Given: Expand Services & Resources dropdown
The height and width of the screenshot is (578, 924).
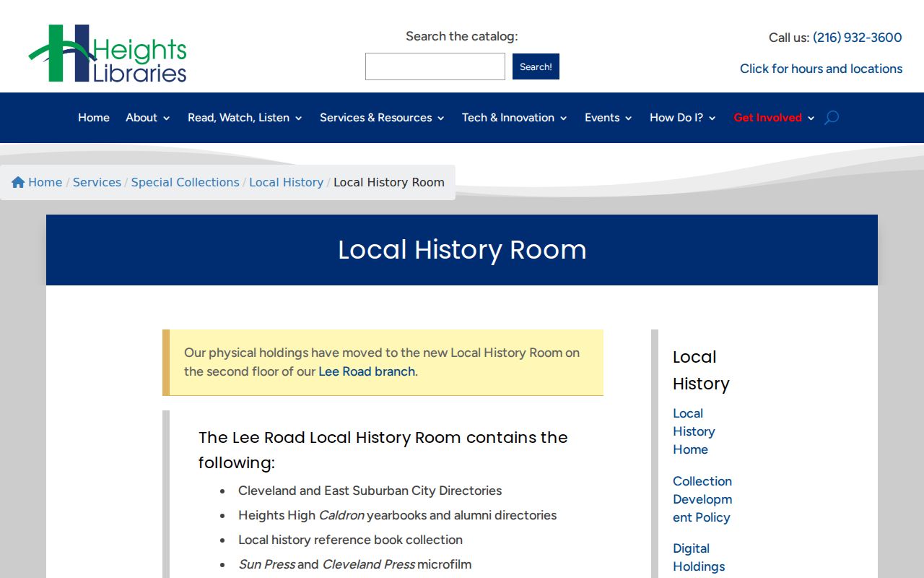Looking at the screenshot, I should point(382,118).
